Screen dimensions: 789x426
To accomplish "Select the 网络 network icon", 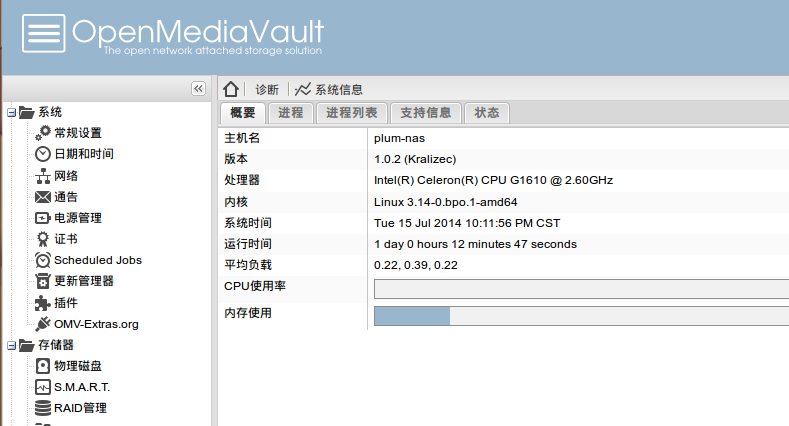I will pyautogui.click(x=43, y=176).
